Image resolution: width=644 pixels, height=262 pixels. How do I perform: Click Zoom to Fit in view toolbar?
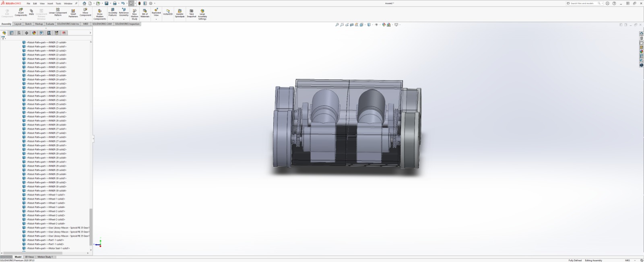pos(337,25)
